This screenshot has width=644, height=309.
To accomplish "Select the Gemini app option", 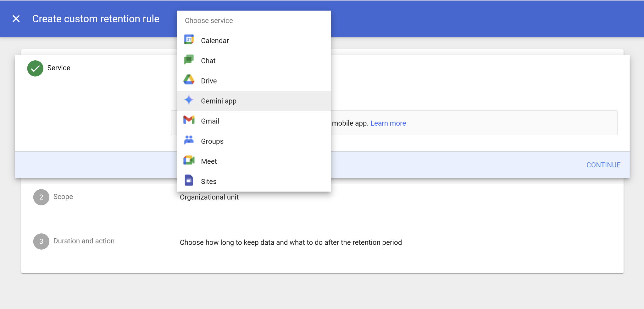I will (x=254, y=101).
